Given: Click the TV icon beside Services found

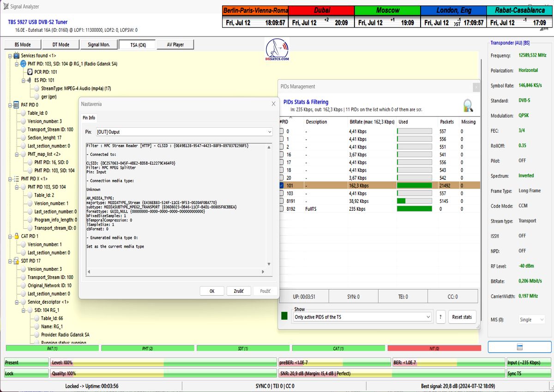Looking at the screenshot, I should click(x=17, y=55).
